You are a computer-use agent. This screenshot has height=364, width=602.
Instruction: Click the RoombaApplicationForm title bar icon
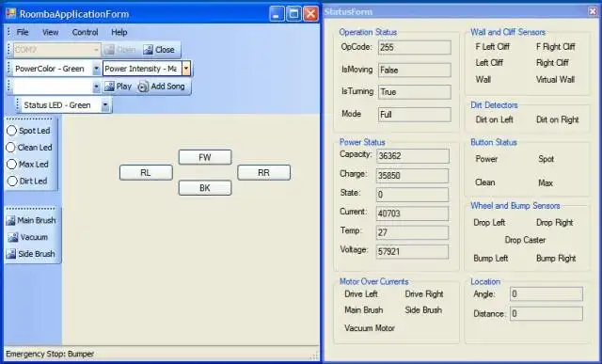click(x=10, y=14)
